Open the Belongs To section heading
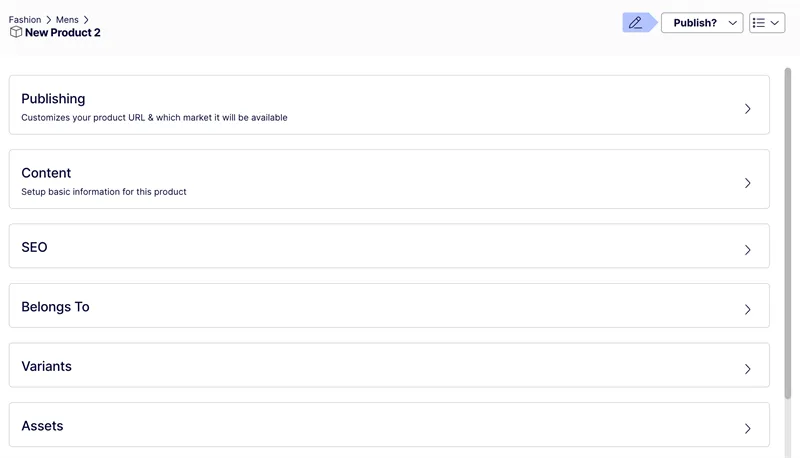Screen dimensions: 800x458 point(55,307)
